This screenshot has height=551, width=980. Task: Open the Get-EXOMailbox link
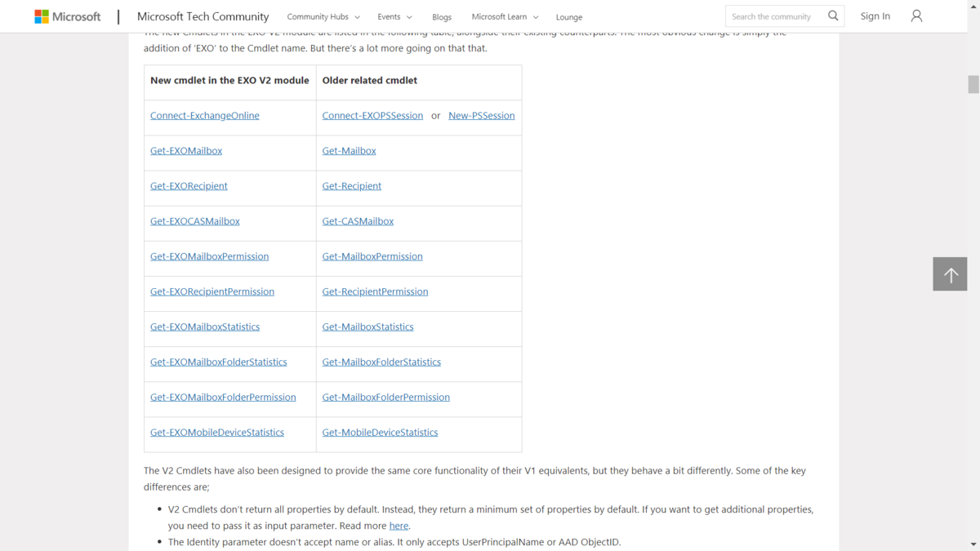(x=186, y=150)
